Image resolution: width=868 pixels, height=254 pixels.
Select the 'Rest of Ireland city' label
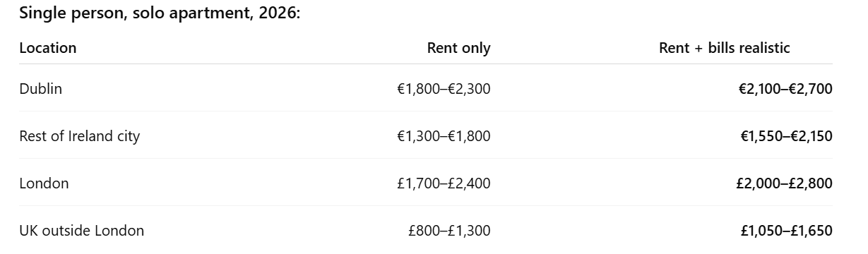[x=80, y=136]
